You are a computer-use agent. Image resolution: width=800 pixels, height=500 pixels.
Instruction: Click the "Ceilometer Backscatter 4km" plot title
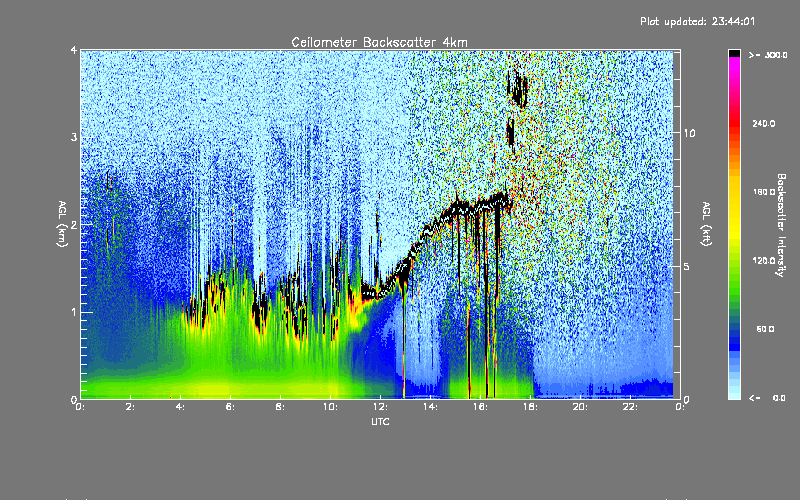coord(379,42)
